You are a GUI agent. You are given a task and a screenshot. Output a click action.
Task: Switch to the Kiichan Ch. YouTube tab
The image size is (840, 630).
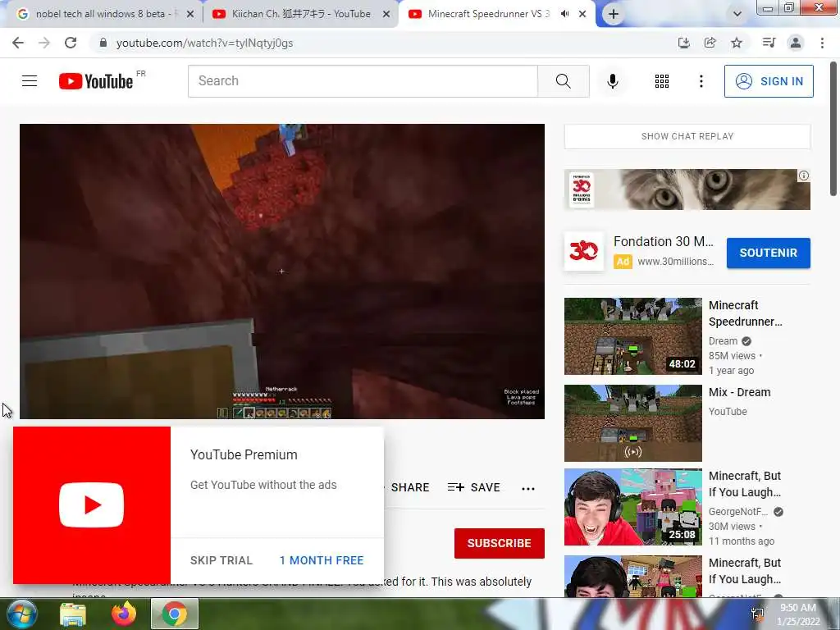(x=300, y=14)
